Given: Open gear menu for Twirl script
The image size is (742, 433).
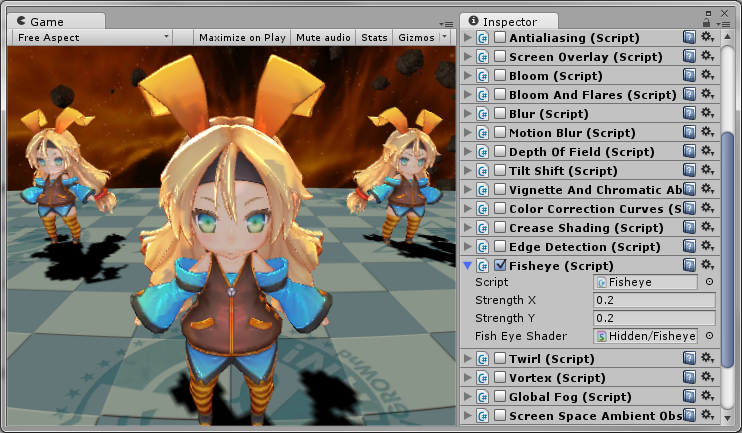Looking at the screenshot, I should [707, 358].
